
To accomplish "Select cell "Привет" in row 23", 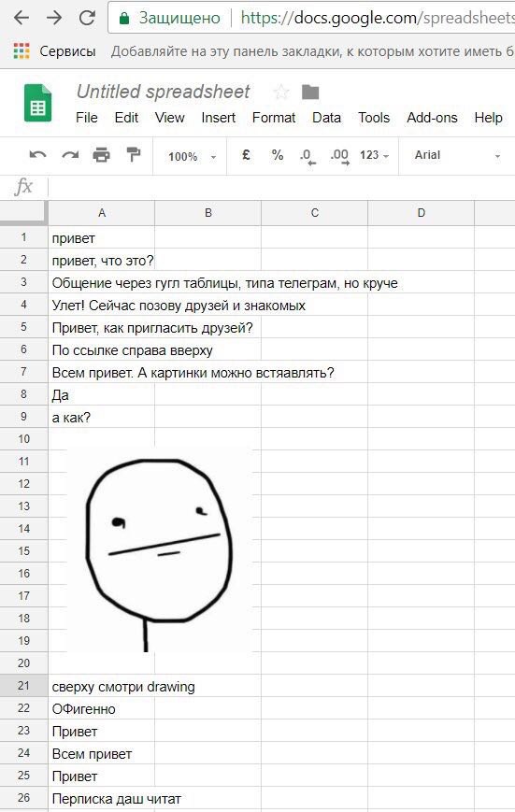I will (x=102, y=732).
